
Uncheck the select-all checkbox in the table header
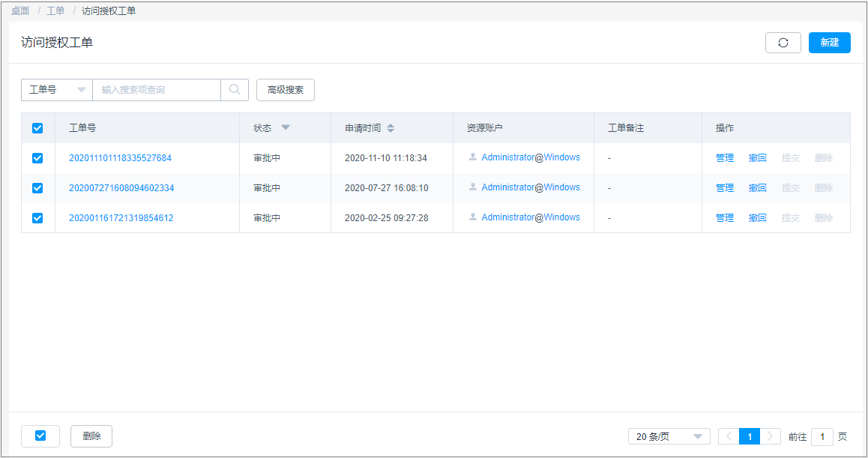37,128
